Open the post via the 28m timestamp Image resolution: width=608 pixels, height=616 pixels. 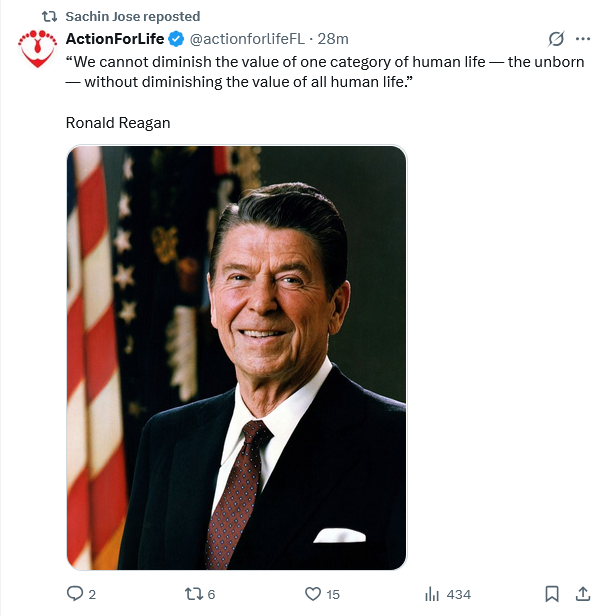click(333, 39)
